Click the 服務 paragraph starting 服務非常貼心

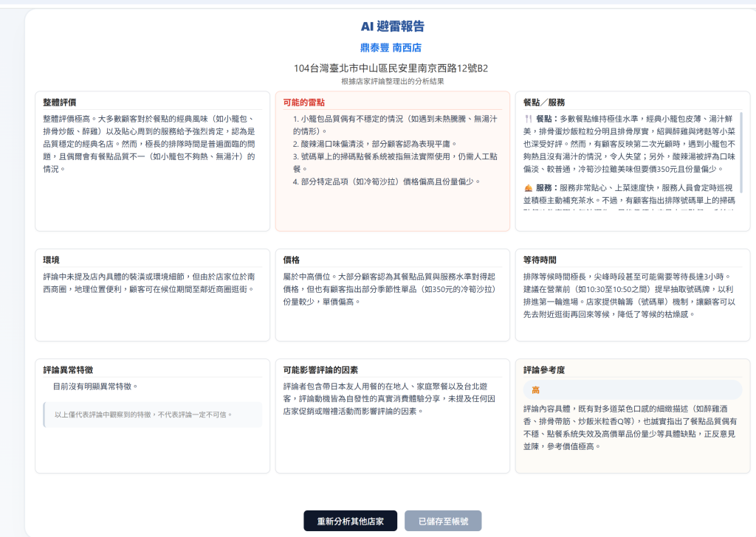(629, 197)
